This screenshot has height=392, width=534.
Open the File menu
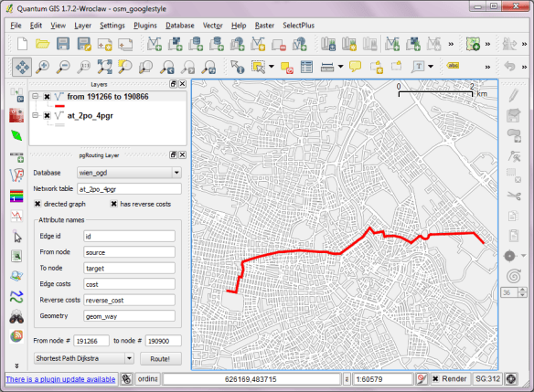pos(16,26)
